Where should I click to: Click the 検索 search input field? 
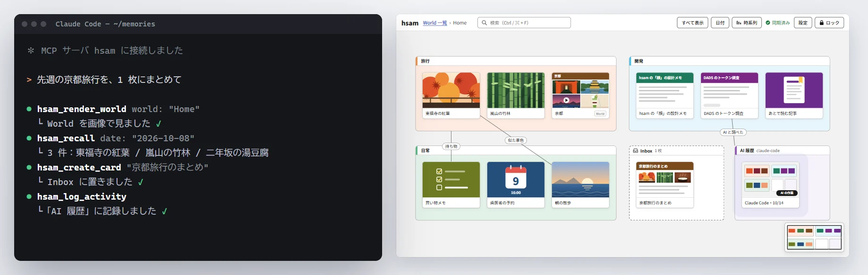pyautogui.click(x=524, y=23)
